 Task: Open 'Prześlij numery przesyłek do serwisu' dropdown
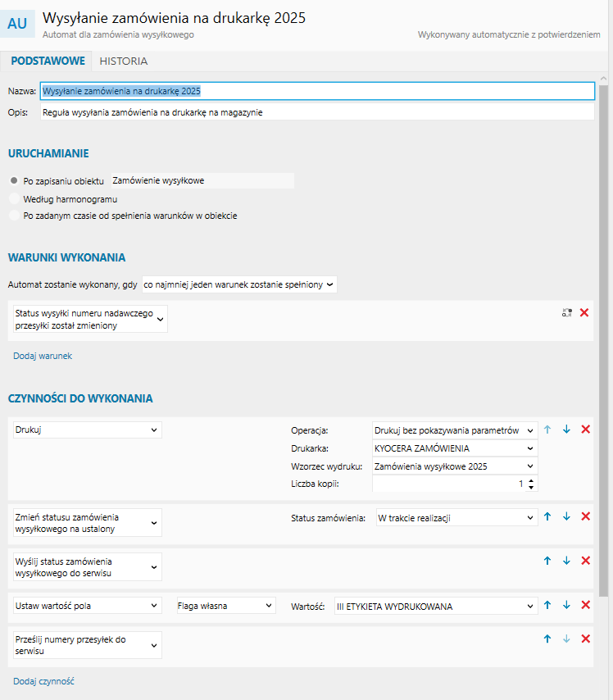pos(88,645)
